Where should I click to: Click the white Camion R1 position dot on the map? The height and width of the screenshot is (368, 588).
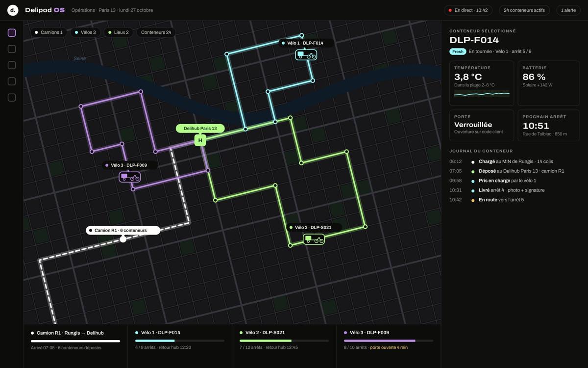click(123, 239)
